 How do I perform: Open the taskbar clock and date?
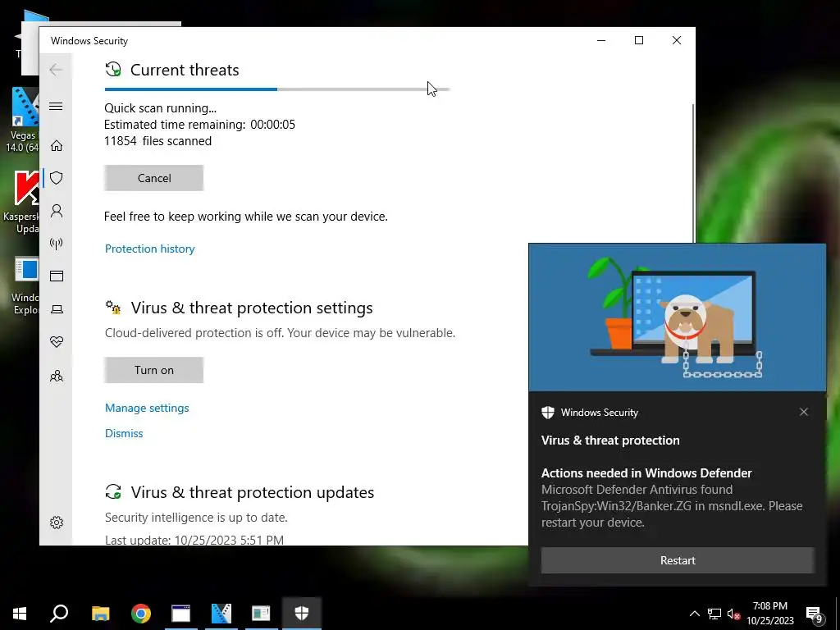pos(769,614)
